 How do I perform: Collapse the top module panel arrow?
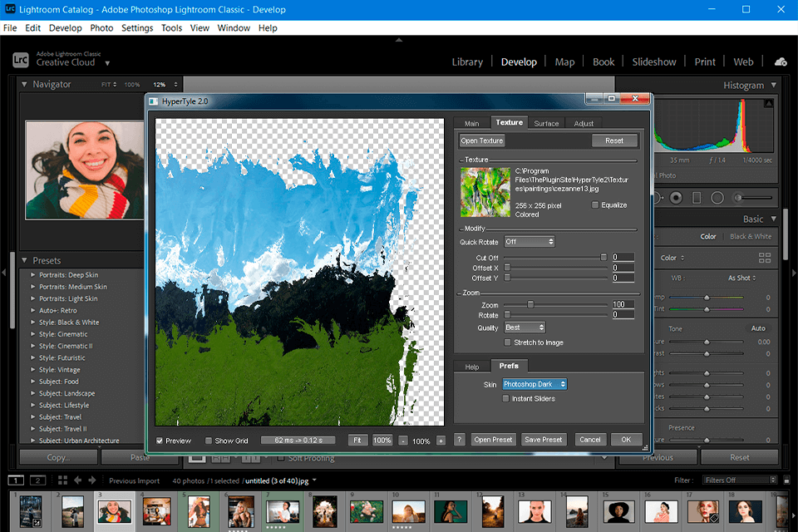[x=399, y=40]
